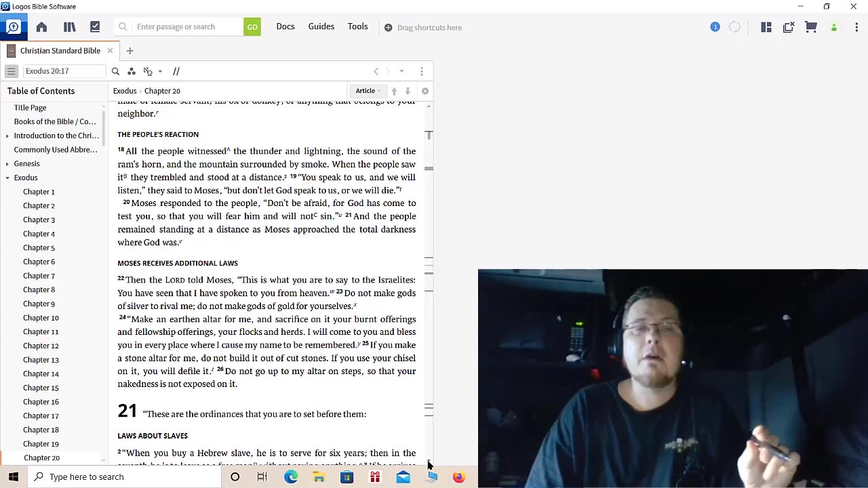Go back with navigation left arrow
The width and height of the screenshot is (868, 488).
click(x=376, y=71)
